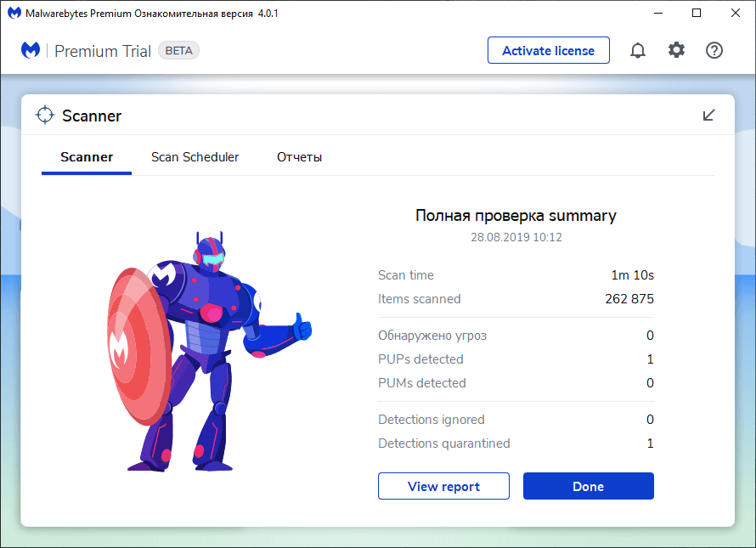Click the Scanner crosshair target icon
This screenshot has width=756, height=548.
pos(44,115)
